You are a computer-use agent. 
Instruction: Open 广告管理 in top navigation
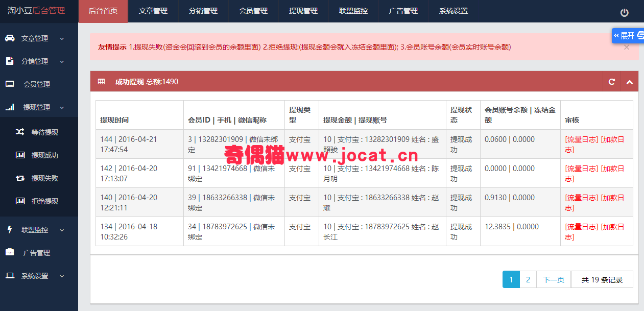coord(403,11)
